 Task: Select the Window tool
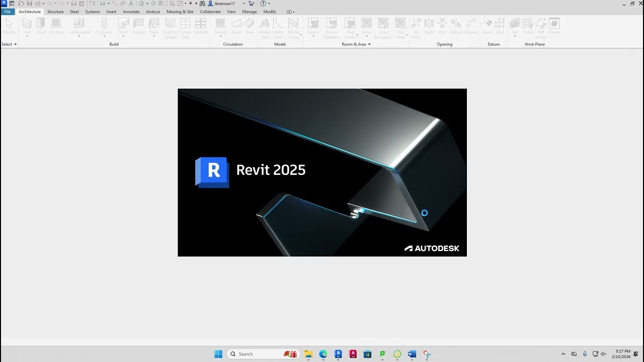coord(56,27)
